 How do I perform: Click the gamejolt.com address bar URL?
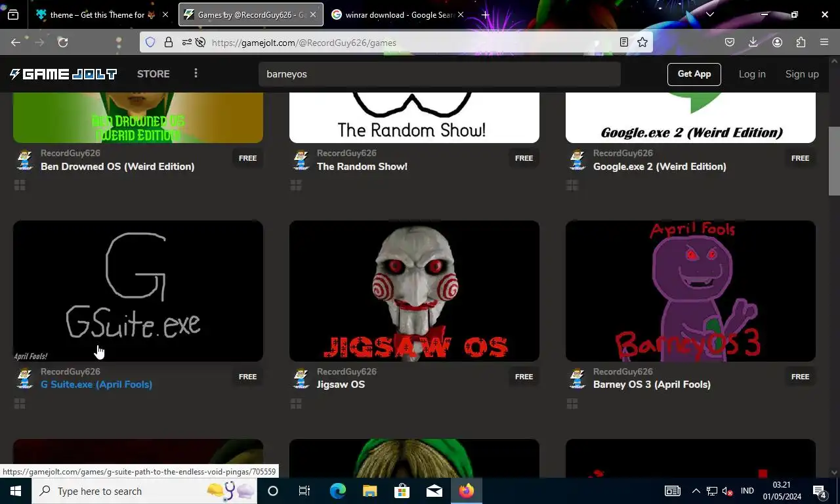pyautogui.click(x=304, y=43)
